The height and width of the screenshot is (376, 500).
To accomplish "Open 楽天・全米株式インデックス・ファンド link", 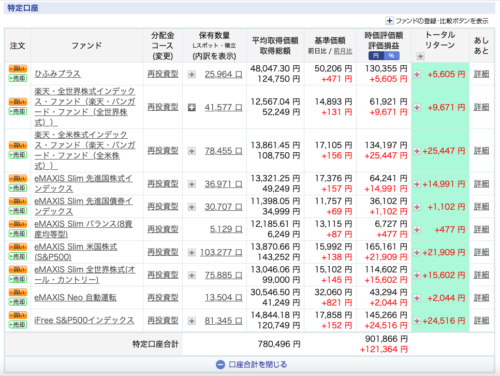I will 85,150.
